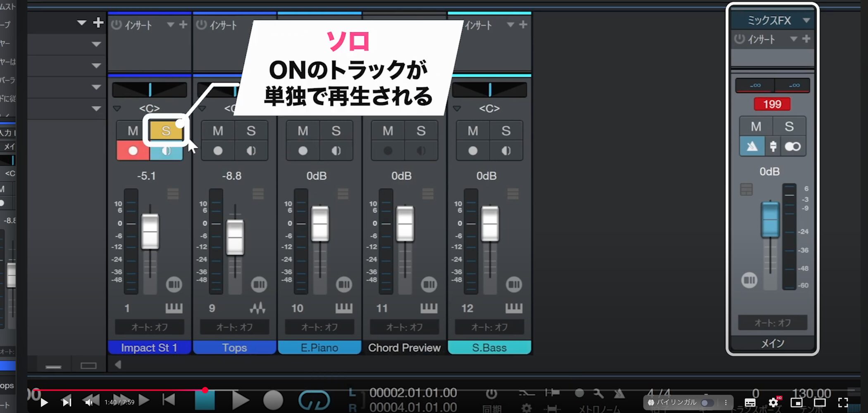The image size is (868, 413).
Task: Open the Mix FX dropdown
Action: (806, 20)
